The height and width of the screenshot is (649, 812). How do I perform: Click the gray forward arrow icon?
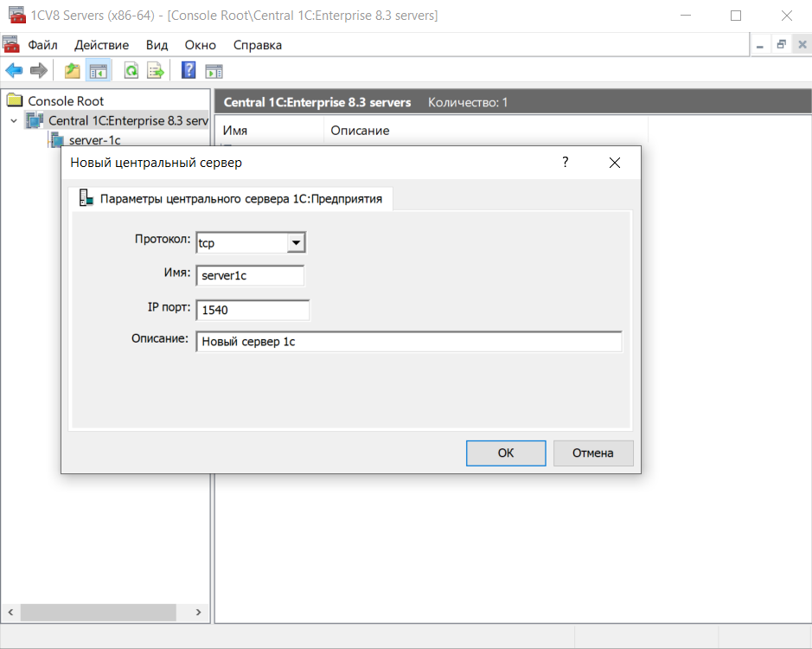point(39,70)
